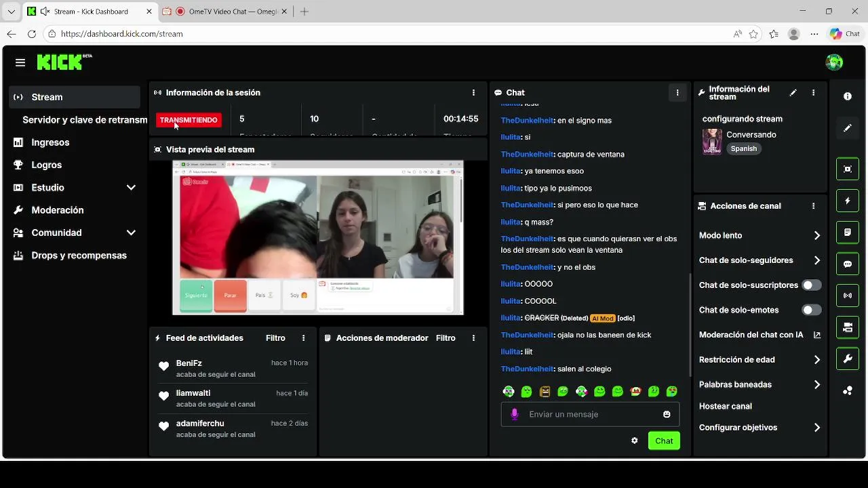
Task: Click the TRANSMITIENDO status badge
Action: (x=189, y=120)
